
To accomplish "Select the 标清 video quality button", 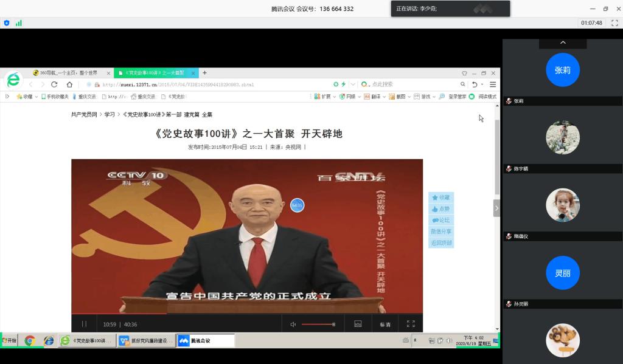I will point(385,325).
